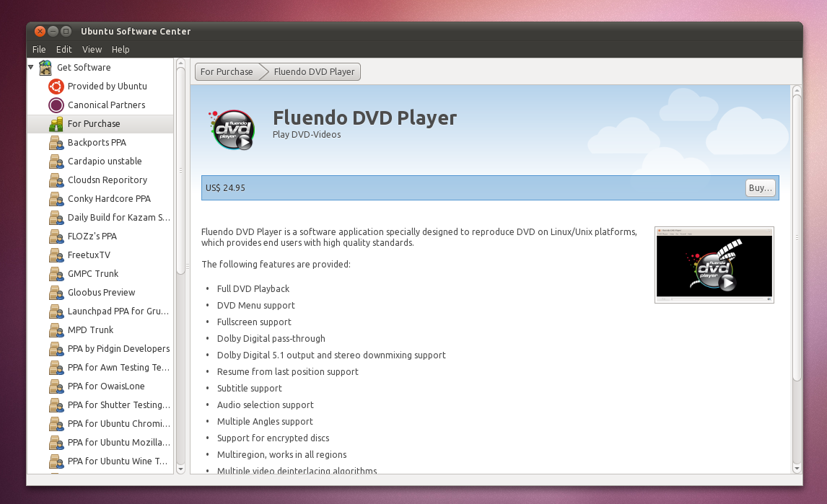Click the Launchpad PPA for Gru package icon
Image resolution: width=827 pixels, height=504 pixels.
pyautogui.click(x=56, y=311)
